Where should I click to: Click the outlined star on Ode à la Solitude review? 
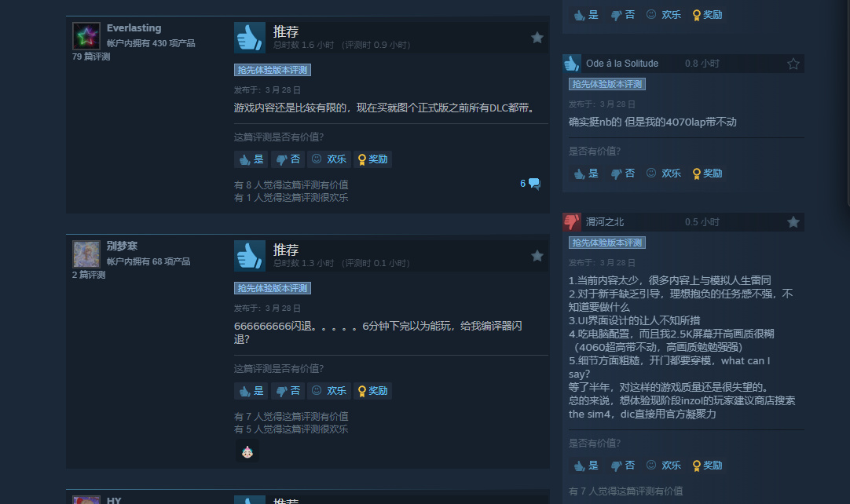click(x=793, y=64)
